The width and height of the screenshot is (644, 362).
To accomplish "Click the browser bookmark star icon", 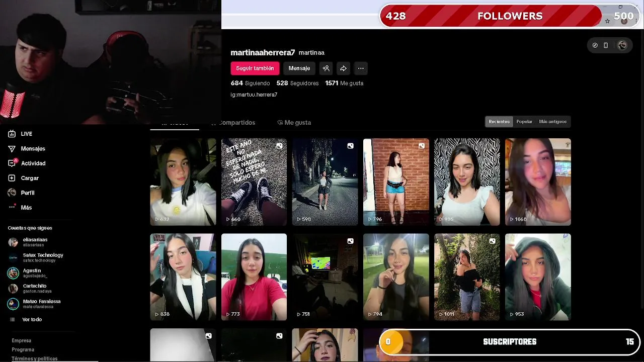I will 607,21.
